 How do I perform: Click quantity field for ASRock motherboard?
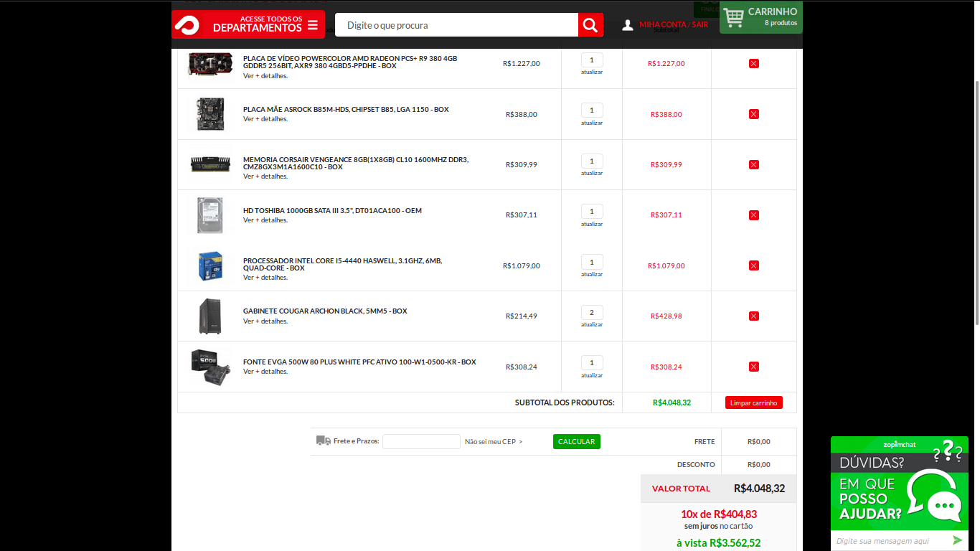[x=592, y=110]
